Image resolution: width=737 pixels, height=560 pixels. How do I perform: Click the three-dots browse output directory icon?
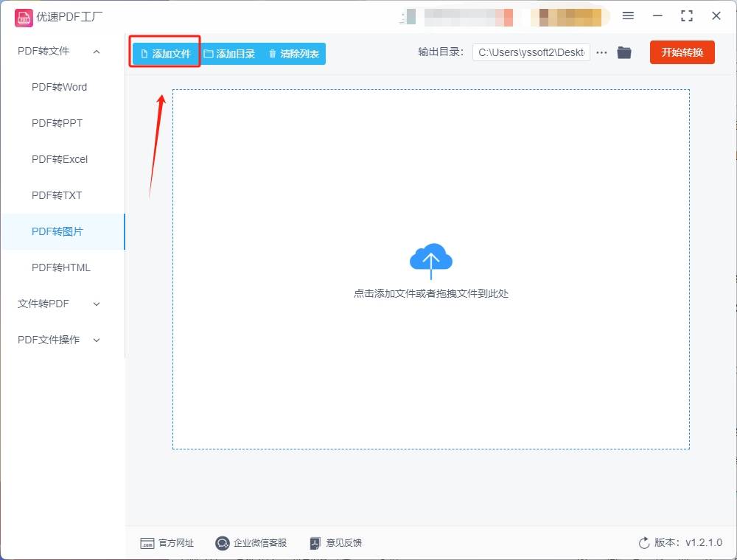pyautogui.click(x=601, y=52)
